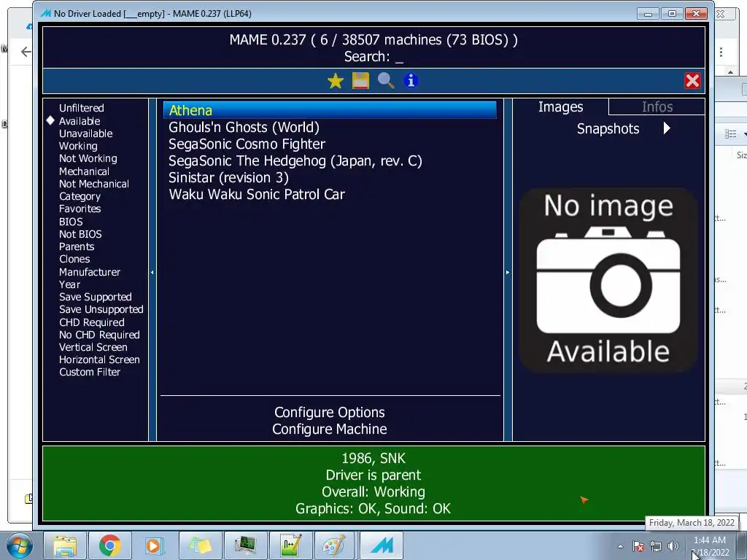The height and width of the screenshot is (560, 747).
Task: Filter by Save Supported
Action: (96, 297)
